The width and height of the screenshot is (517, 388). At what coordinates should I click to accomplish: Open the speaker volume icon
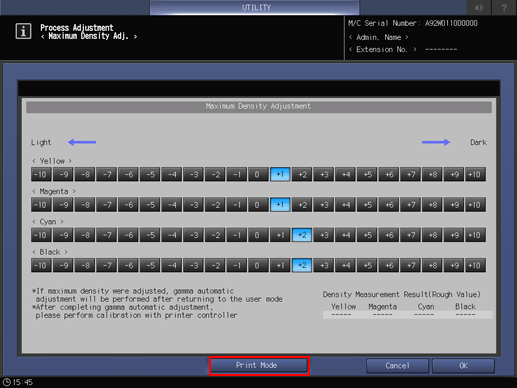pos(479,7)
